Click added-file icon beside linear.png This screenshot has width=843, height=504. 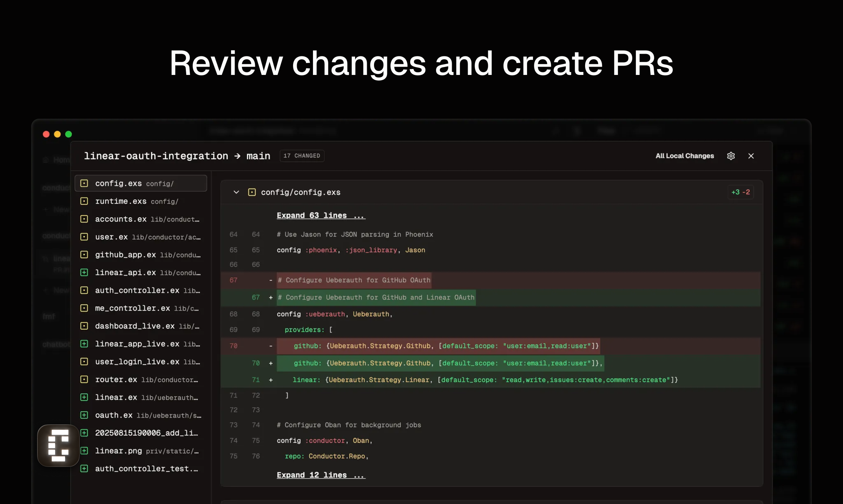pos(84,451)
